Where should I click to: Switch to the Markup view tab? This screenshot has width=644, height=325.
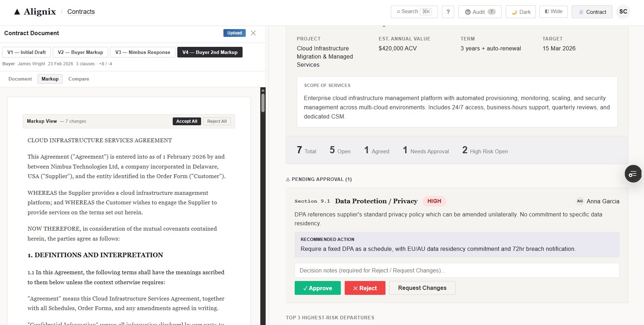tap(50, 79)
